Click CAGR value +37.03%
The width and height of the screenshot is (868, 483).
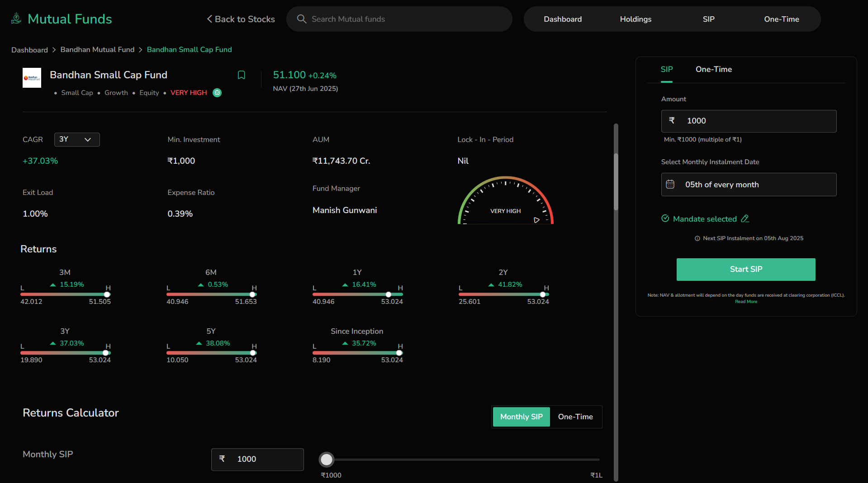[x=40, y=161]
